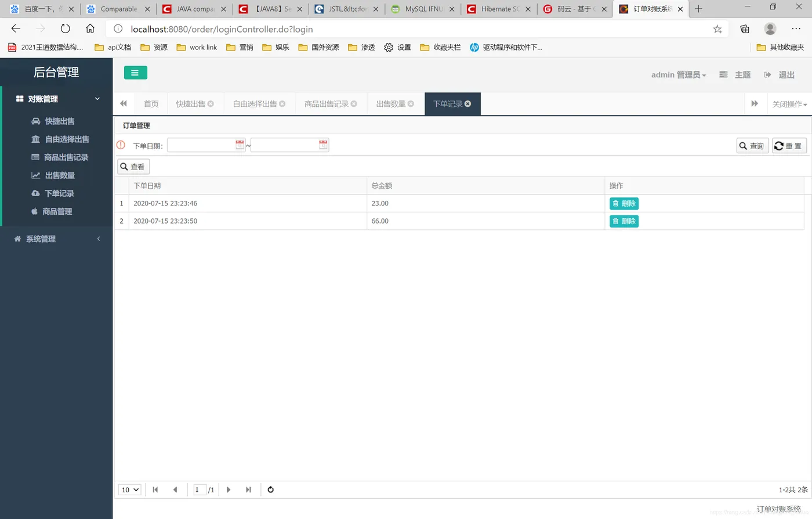Open the 设置 bookmark with gear icon
This screenshot has height=519, width=812.
pyautogui.click(x=398, y=48)
